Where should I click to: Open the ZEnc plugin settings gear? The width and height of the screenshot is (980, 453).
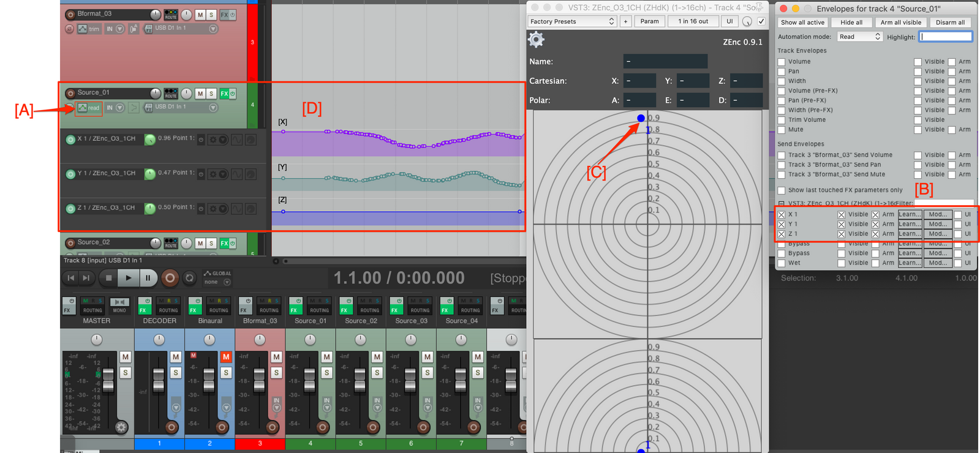[x=536, y=40]
